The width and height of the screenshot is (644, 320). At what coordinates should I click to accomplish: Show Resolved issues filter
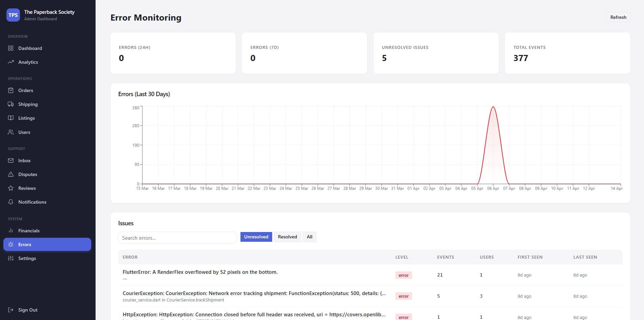tap(287, 237)
